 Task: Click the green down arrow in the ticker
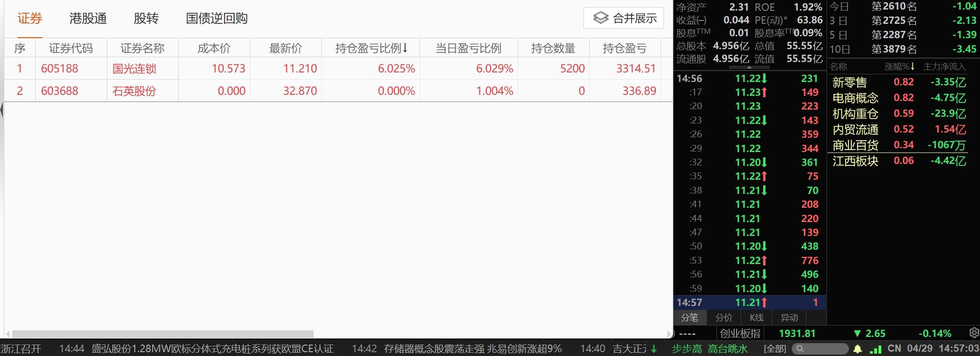pyautogui.click(x=654, y=349)
